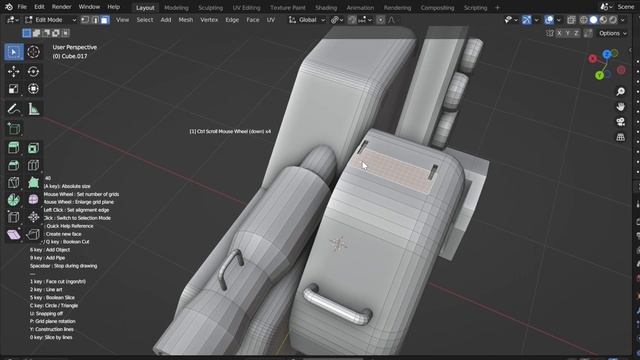Enable edge select mode
This screenshot has height=360, width=640.
pos(95,20)
